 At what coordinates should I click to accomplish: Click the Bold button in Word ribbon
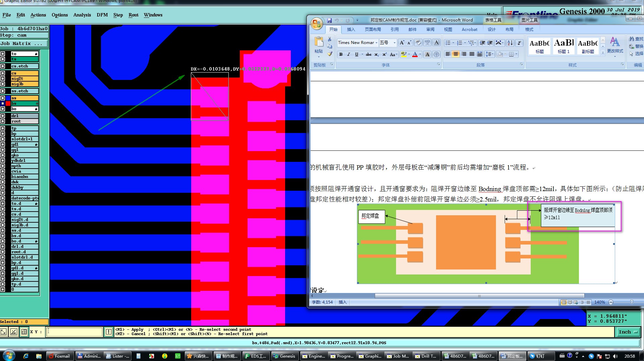coord(341,54)
